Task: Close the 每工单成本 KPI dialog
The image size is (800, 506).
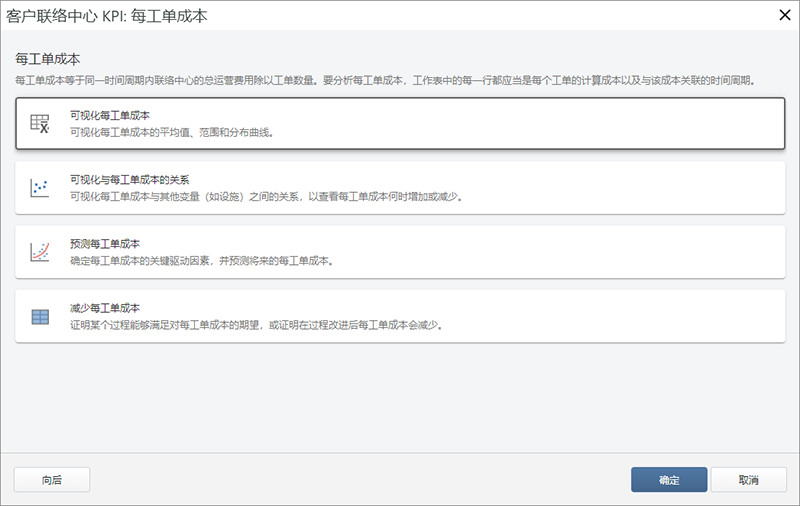Action: (x=780, y=16)
